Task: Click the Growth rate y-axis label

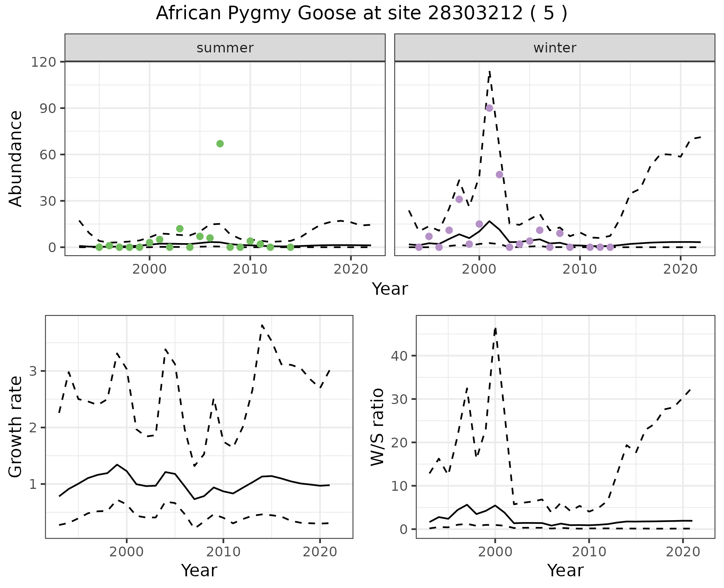Action: 16,427
